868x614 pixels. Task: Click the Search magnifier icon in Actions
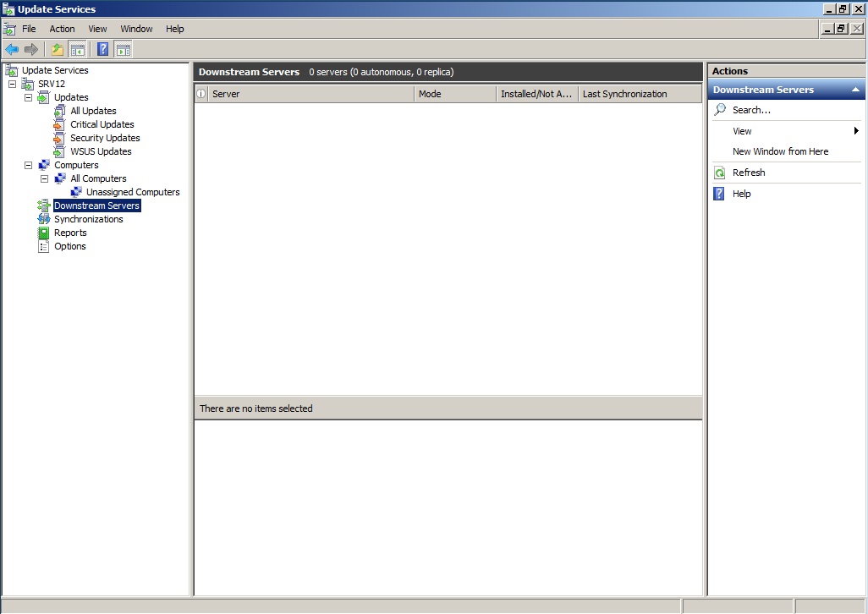tap(720, 110)
